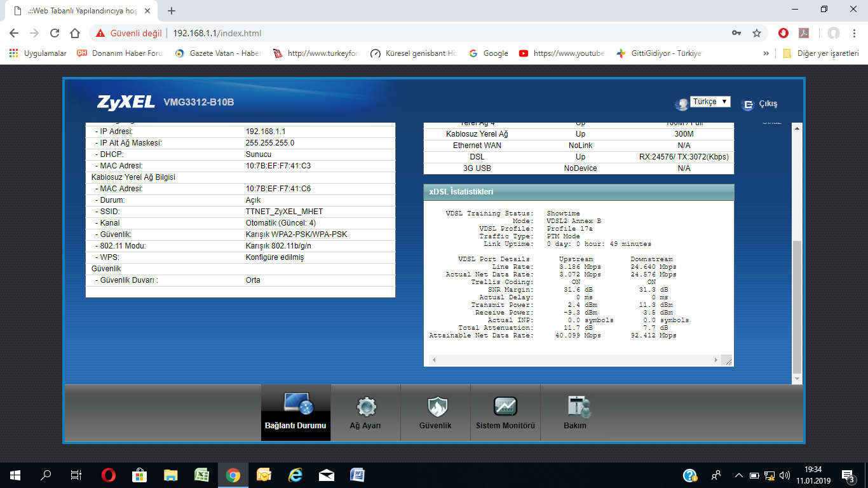Viewport: 868px width, 488px height.
Task: Click the 3G USB NoDevice status
Action: point(580,168)
